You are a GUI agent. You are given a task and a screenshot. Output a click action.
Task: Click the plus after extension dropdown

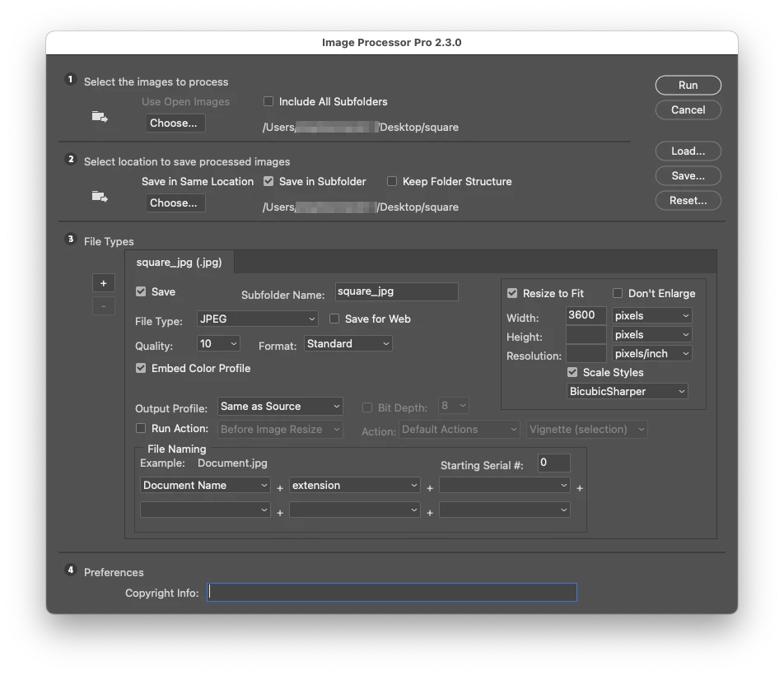coord(430,488)
